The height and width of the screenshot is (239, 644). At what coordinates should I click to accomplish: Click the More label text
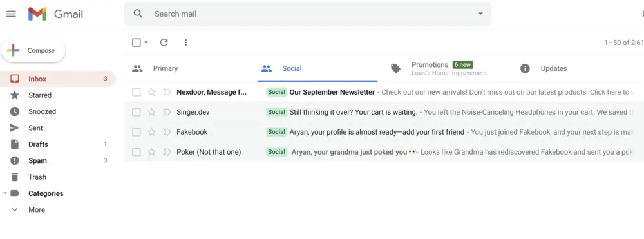click(x=37, y=210)
